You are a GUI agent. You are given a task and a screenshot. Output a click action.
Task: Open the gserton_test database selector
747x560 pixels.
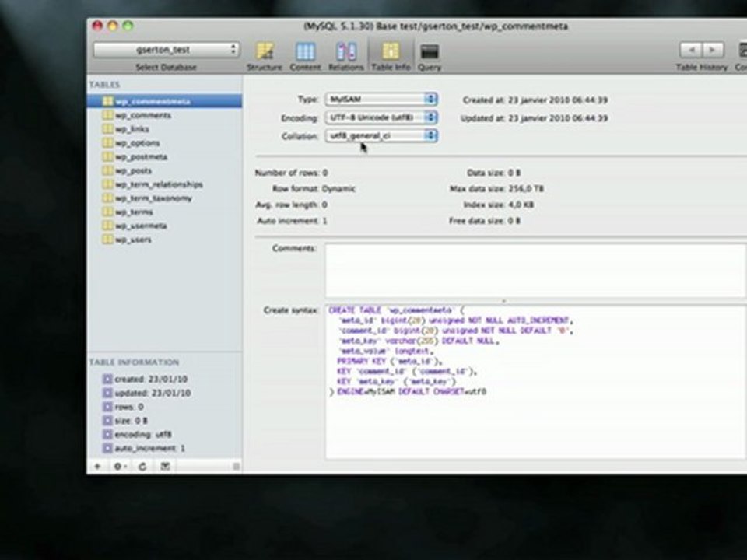click(167, 50)
